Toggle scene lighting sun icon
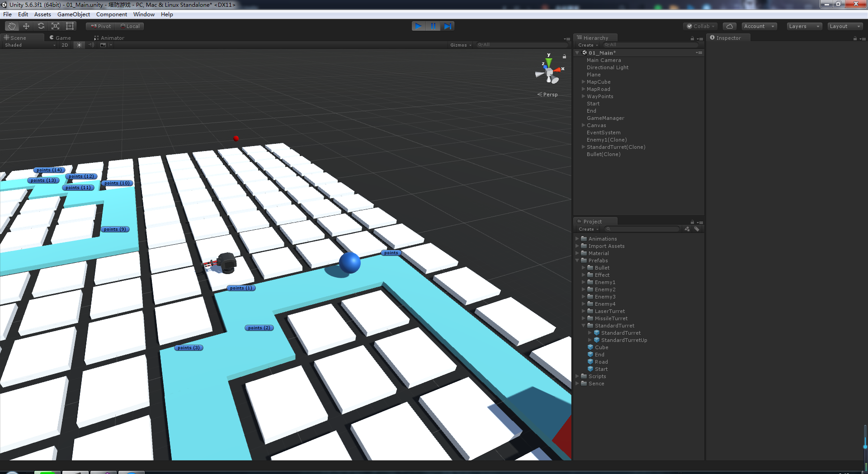Image resolution: width=868 pixels, height=474 pixels. coord(79,45)
